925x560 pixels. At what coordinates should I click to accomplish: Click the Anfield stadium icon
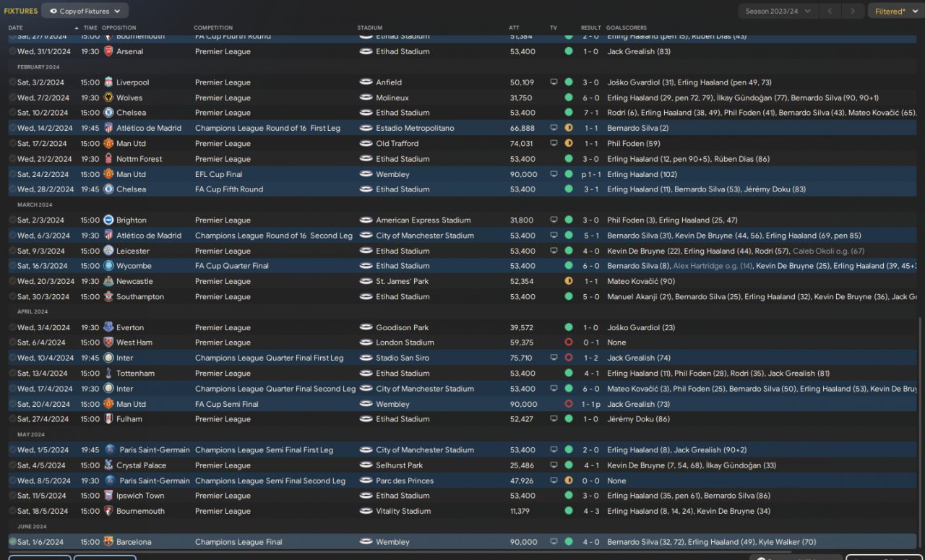click(x=366, y=82)
